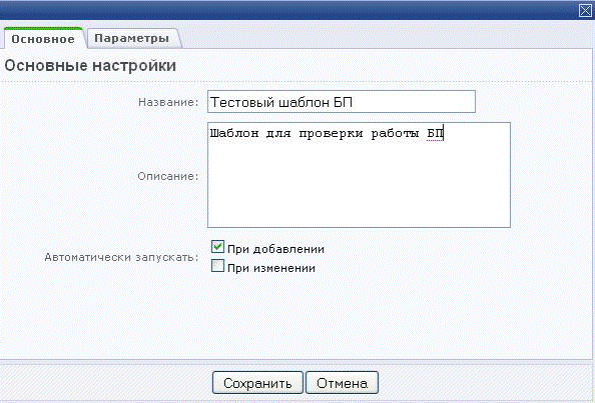Screen dimensions: 595x403
Task: Click the underlined word БП in description
Action: (x=435, y=134)
